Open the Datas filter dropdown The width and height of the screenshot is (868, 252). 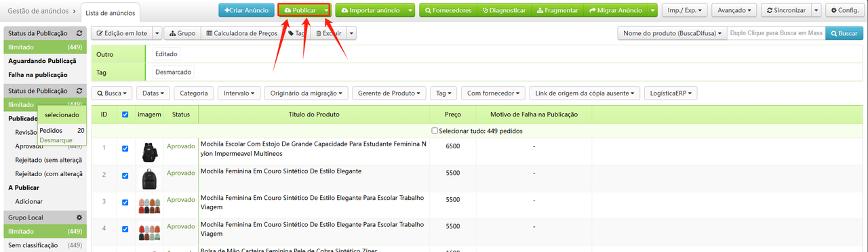(x=153, y=93)
